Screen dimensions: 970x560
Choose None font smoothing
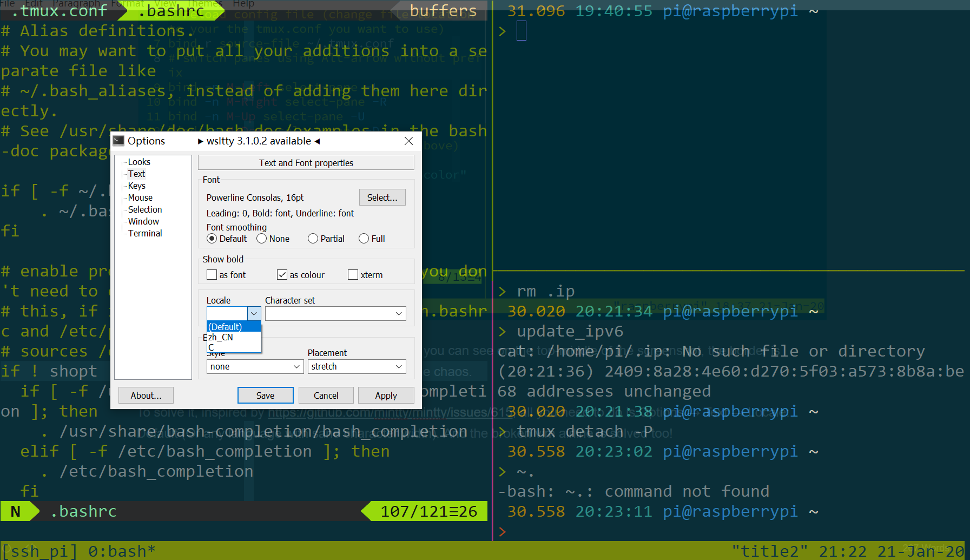point(273,239)
